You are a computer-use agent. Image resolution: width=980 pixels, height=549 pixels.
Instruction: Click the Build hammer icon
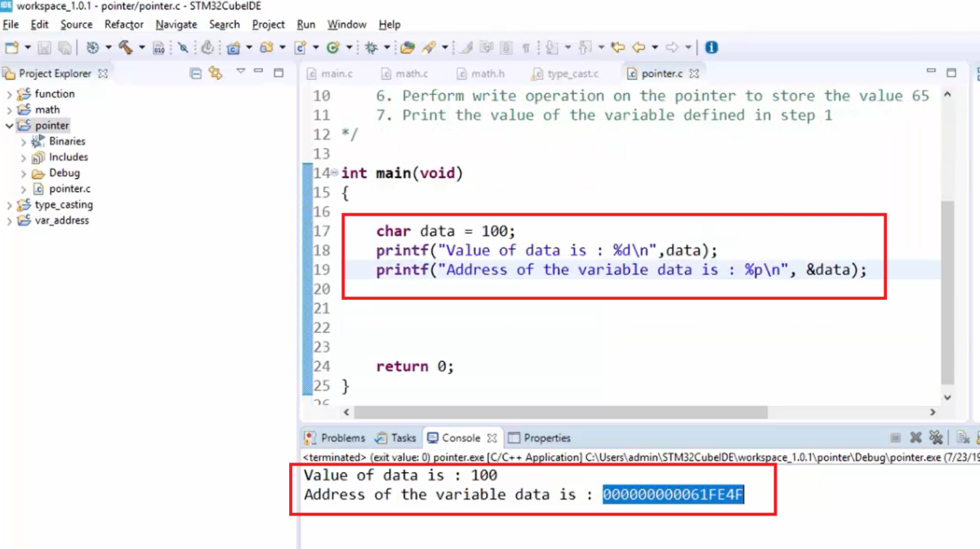click(x=125, y=47)
